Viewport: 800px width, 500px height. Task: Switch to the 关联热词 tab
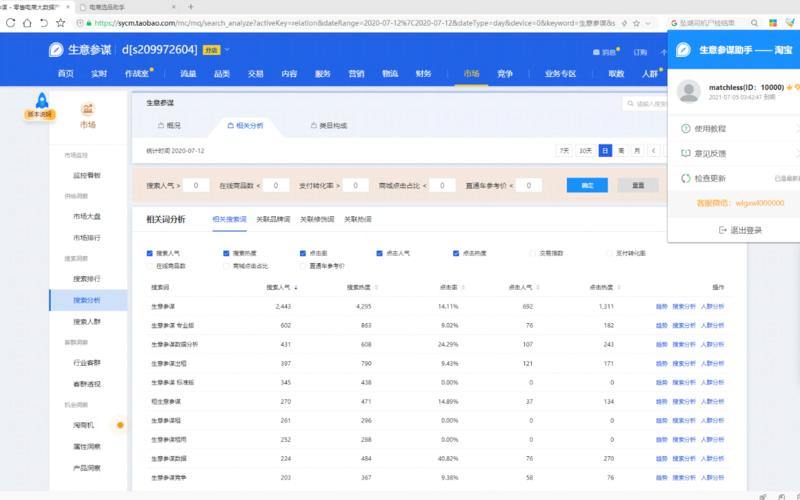tap(358, 219)
